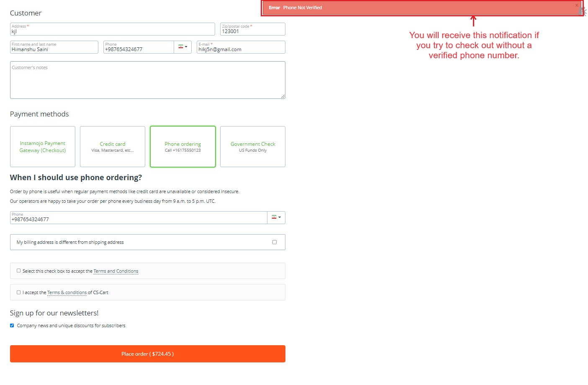This screenshot has width=588, height=385.
Task: Open CS-Cart Terms & conditions link
Action: click(x=67, y=292)
